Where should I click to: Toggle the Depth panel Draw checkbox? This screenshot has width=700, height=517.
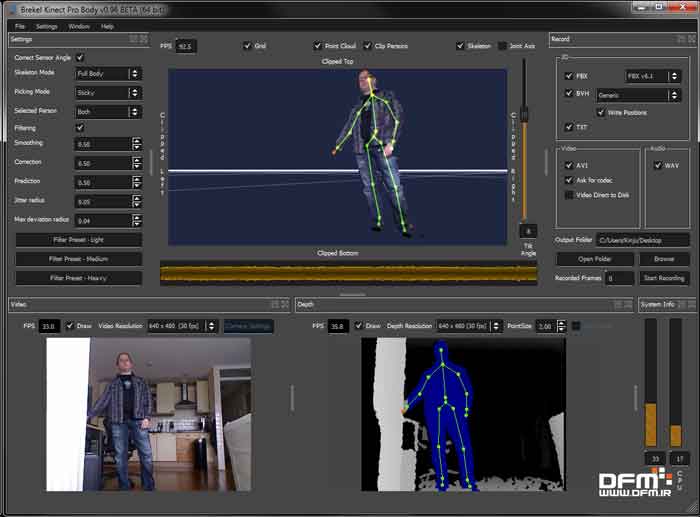358,325
